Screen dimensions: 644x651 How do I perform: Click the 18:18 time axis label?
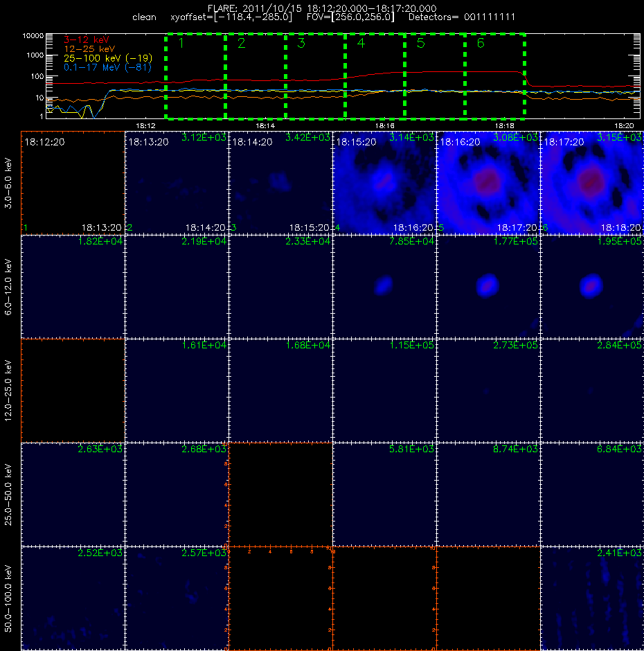[x=504, y=125]
